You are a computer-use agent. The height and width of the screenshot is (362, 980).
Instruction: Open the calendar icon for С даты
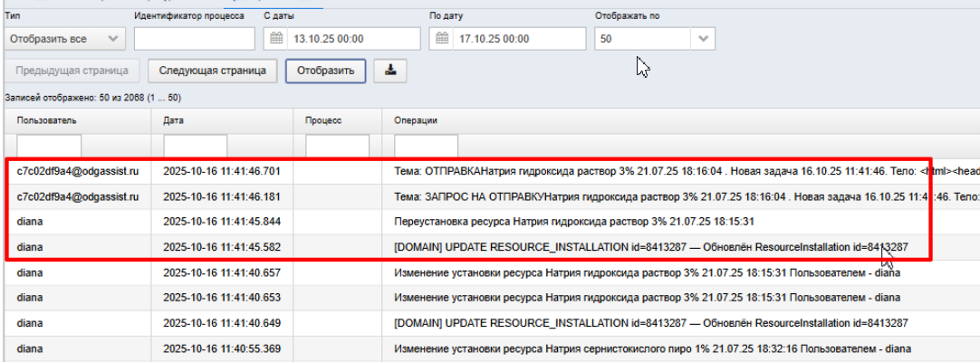tap(275, 39)
